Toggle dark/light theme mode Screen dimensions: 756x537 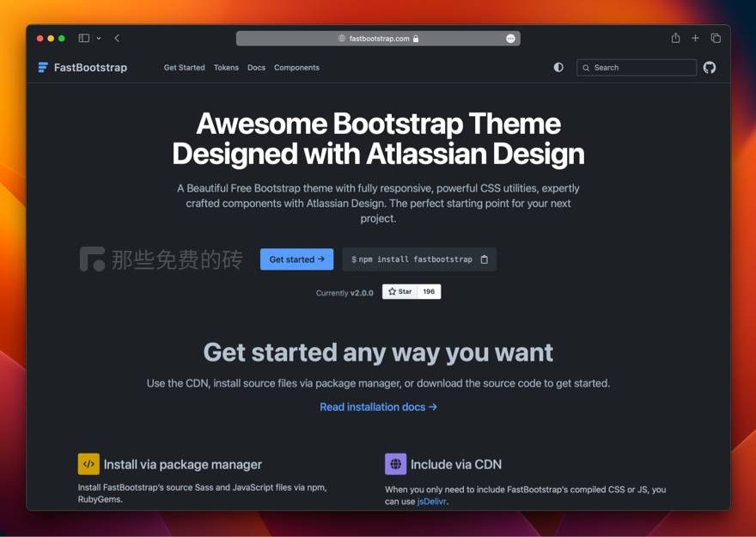[558, 66]
